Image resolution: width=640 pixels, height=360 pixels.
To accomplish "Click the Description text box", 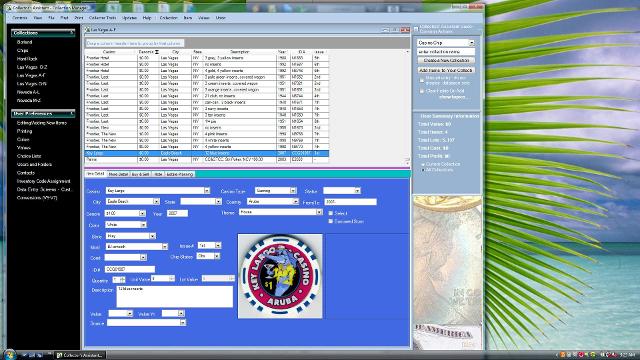I will 174,296.
